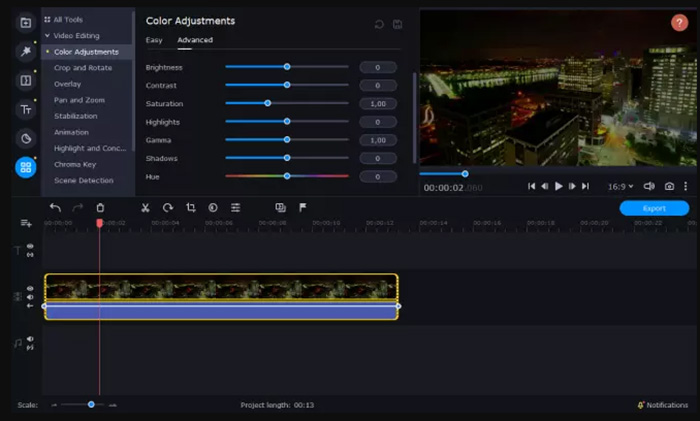
Task: Click the Redo arrow
Action: click(78, 208)
